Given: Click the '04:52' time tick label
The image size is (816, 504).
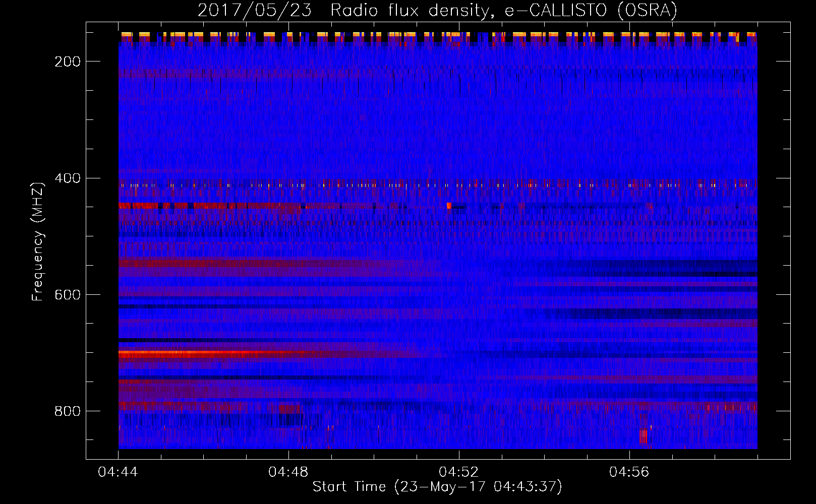Looking at the screenshot, I should pyautogui.click(x=459, y=472).
